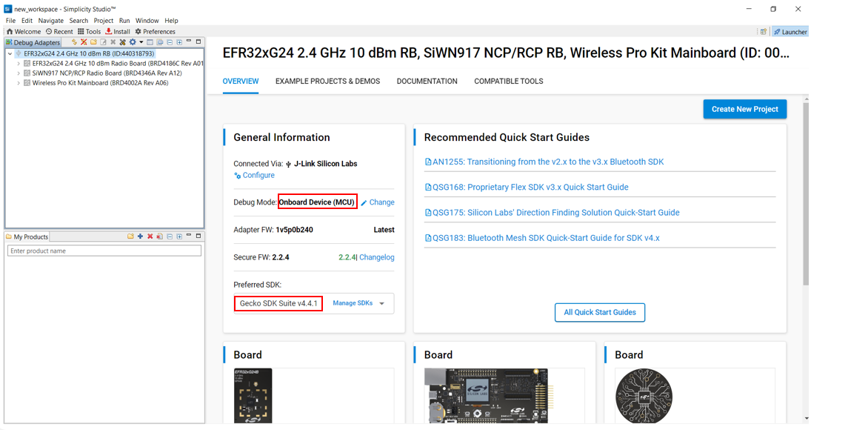Open the Manage SDKs dropdown arrow
The width and height of the screenshot is (868, 430).
pos(382,303)
